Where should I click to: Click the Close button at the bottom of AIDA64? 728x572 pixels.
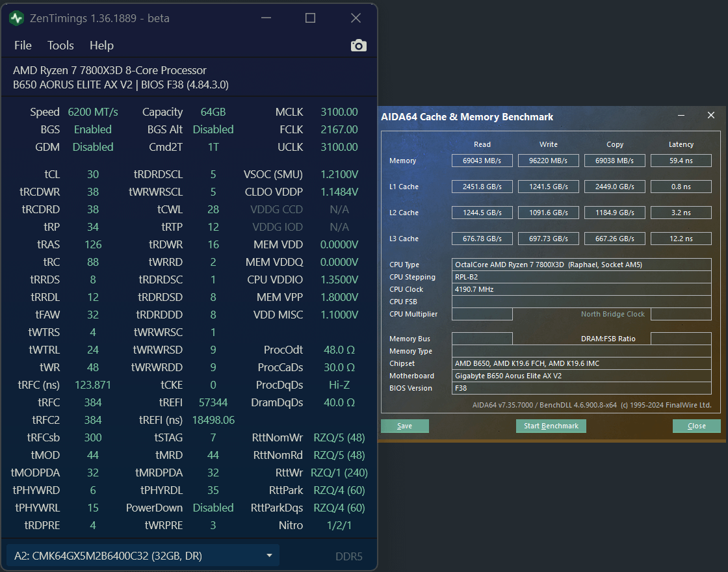696,426
